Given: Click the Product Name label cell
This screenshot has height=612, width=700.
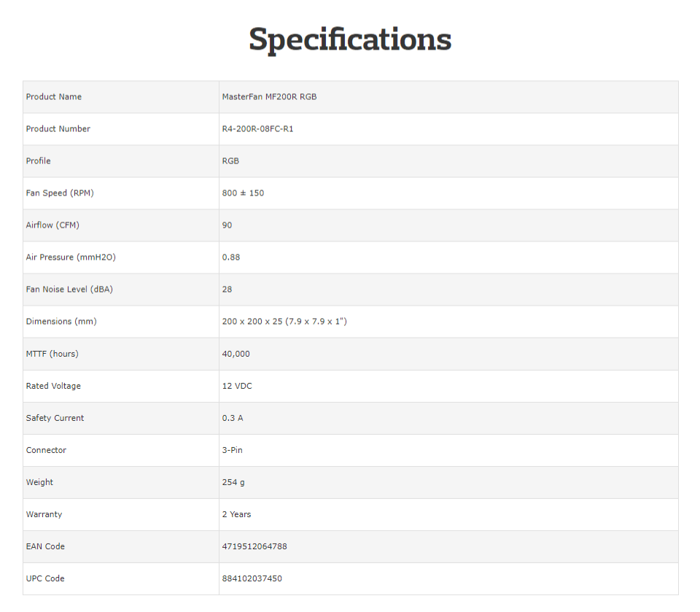Looking at the screenshot, I should [x=54, y=97].
